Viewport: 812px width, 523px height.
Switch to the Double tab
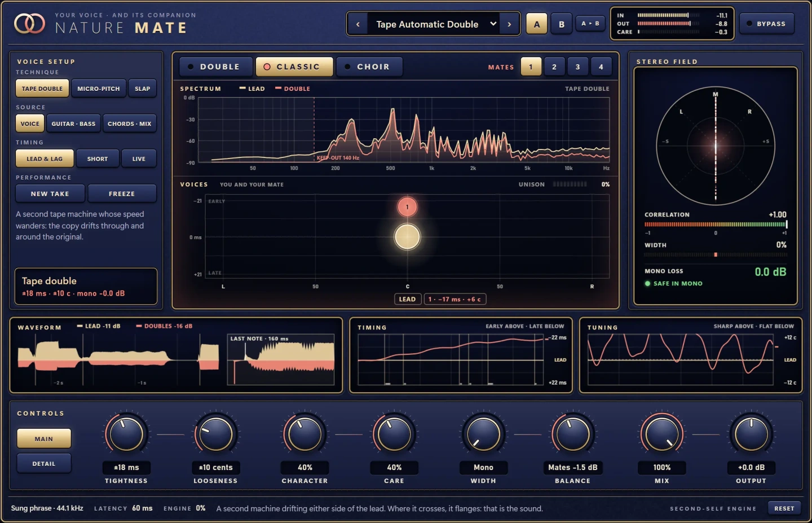[215, 67]
